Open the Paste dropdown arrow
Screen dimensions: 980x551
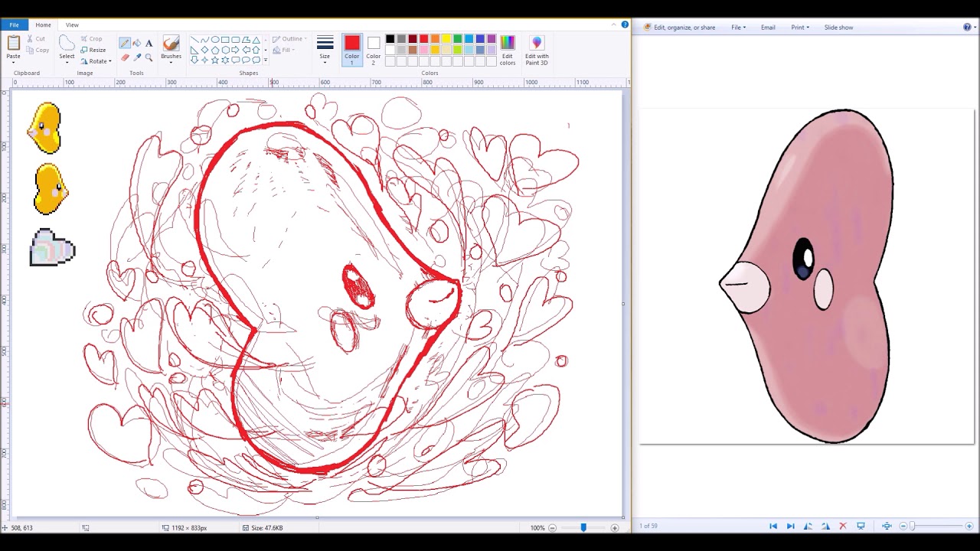(x=13, y=61)
